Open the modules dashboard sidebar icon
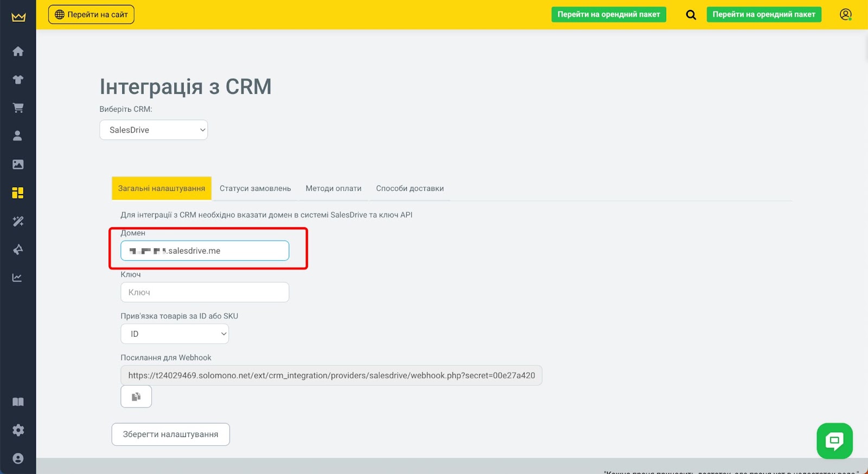 point(18,193)
